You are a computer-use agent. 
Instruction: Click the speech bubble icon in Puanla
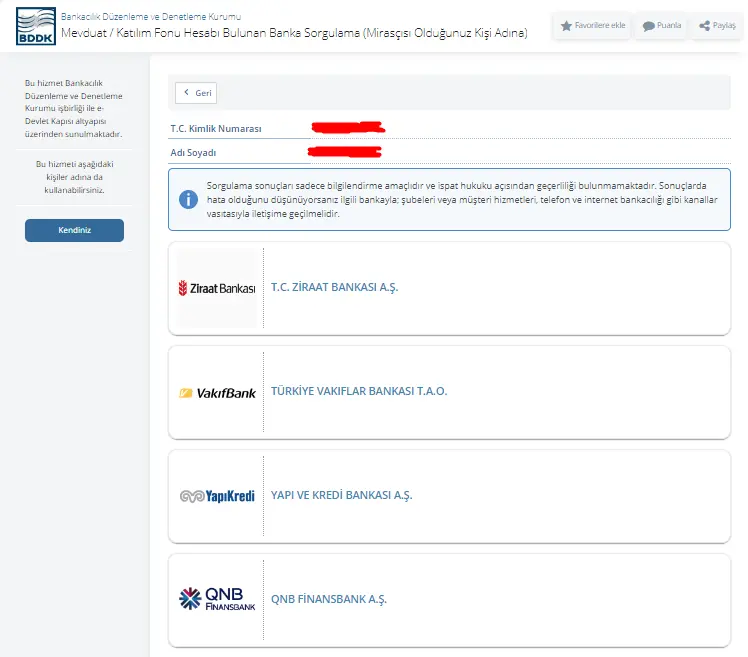(x=648, y=26)
